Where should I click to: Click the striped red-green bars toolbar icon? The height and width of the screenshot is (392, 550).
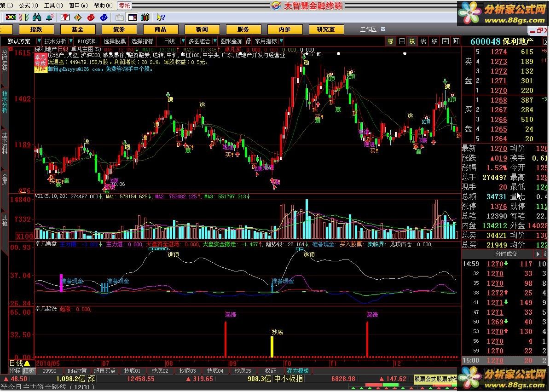coord(23,17)
